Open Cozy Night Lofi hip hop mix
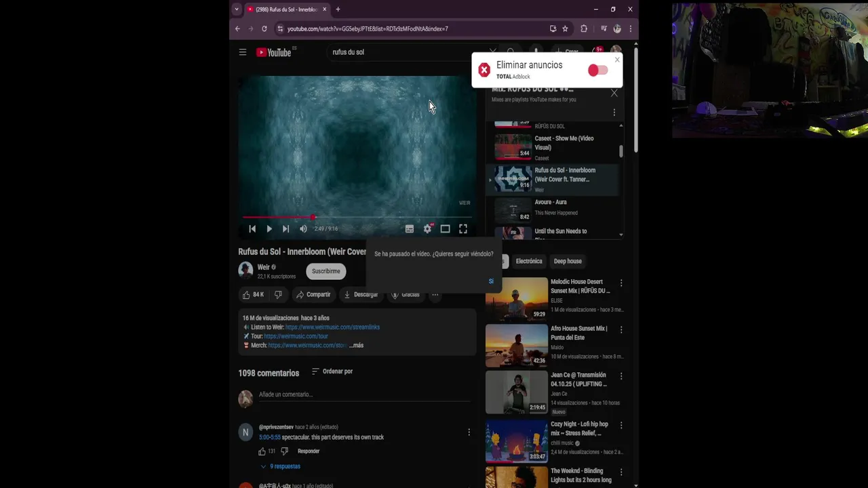The height and width of the screenshot is (488, 868). point(516,441)
